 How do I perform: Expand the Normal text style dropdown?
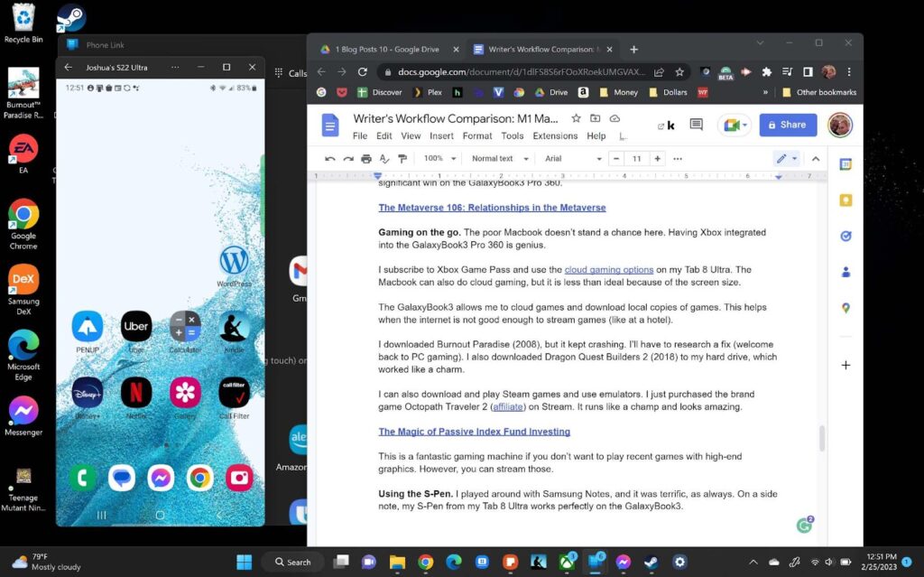click(x=497, y=159)
